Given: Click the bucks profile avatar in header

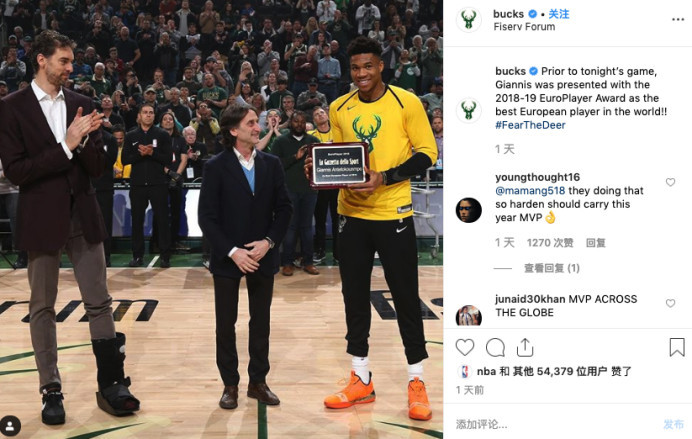Looking at the screenshot, I should click(x=469, y=20).
